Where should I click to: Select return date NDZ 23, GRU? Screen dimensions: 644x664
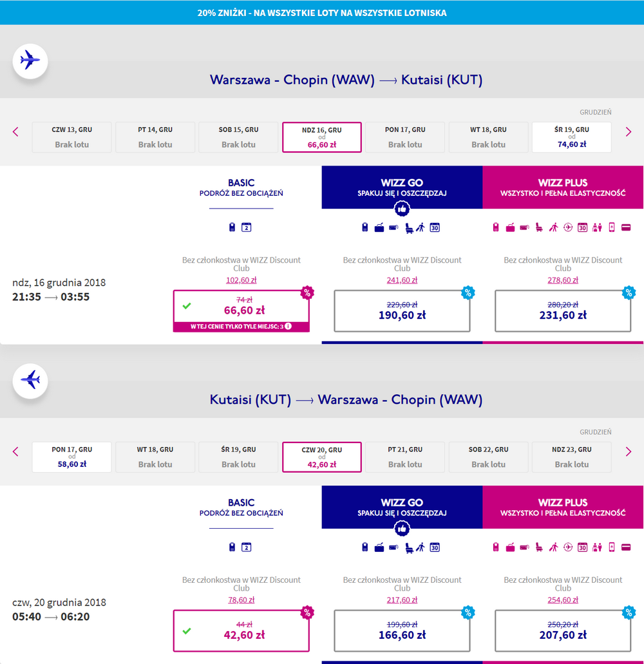point(572,457)
